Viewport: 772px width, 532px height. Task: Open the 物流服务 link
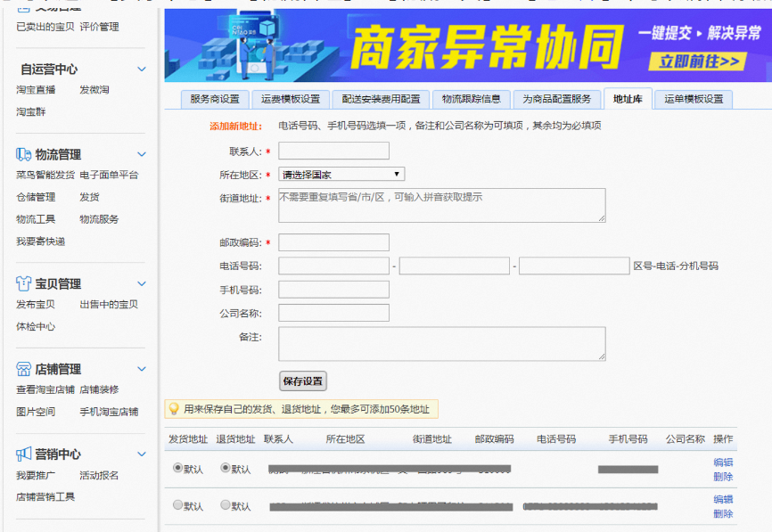(x=100, y=219)
